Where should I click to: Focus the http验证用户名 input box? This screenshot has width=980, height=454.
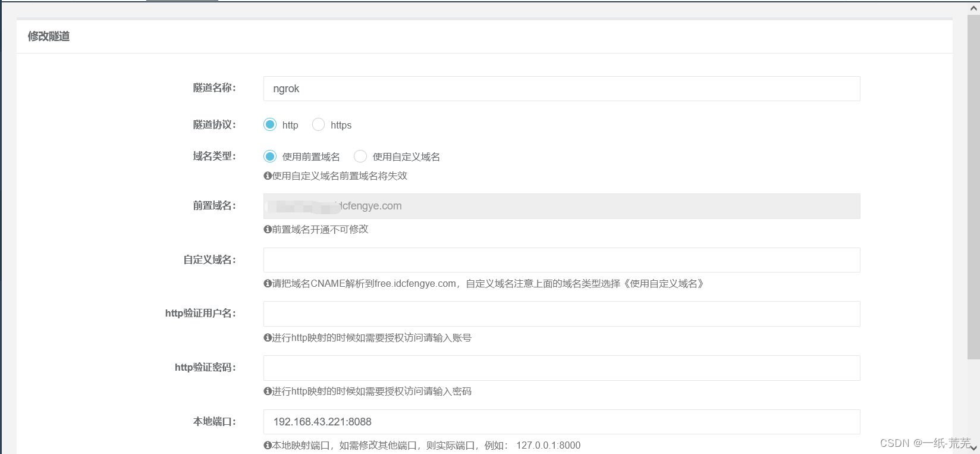pyautogui.click(x=561, y=314)
